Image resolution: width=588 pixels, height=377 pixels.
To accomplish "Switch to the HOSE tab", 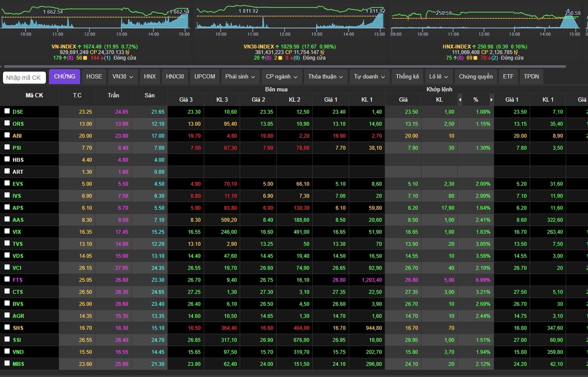I will (x=94, y=77).
